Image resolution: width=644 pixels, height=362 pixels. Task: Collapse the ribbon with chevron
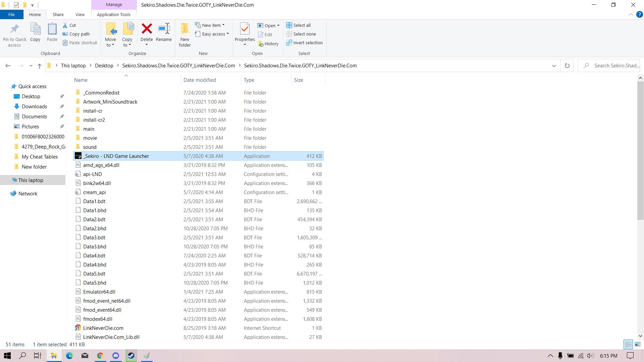(631, 14)
